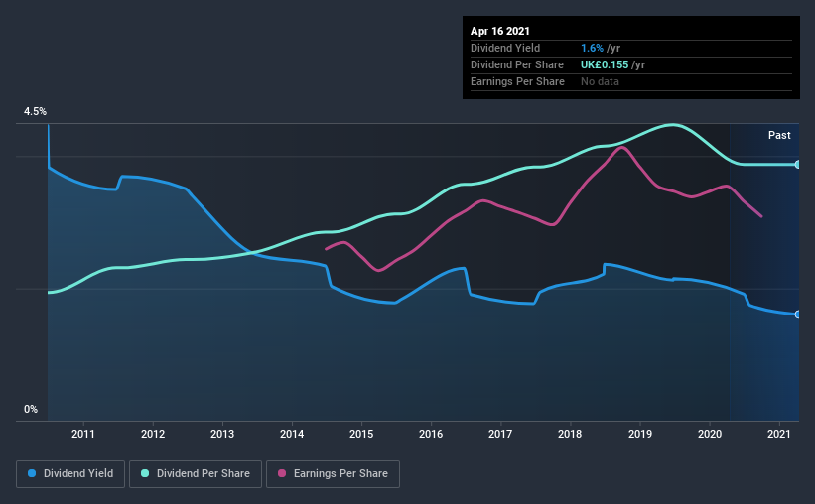The image size is (815, 504).
Task: Click the teal Dividend Per Share legend dot
Action: (145, 473)
